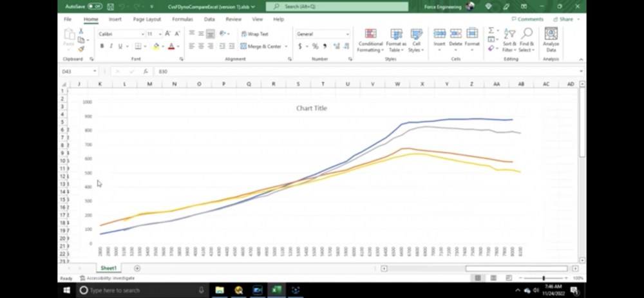Click the Share button

563,19
